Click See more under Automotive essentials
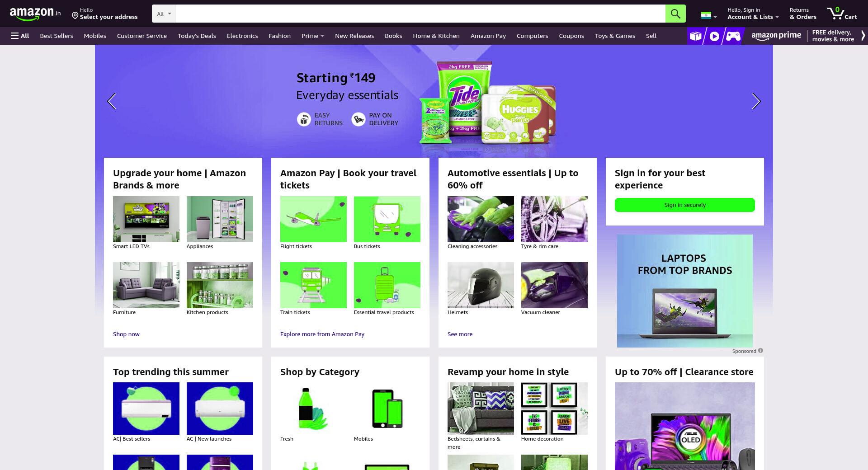This screenshot has height=470, width=868. (460, 334)
